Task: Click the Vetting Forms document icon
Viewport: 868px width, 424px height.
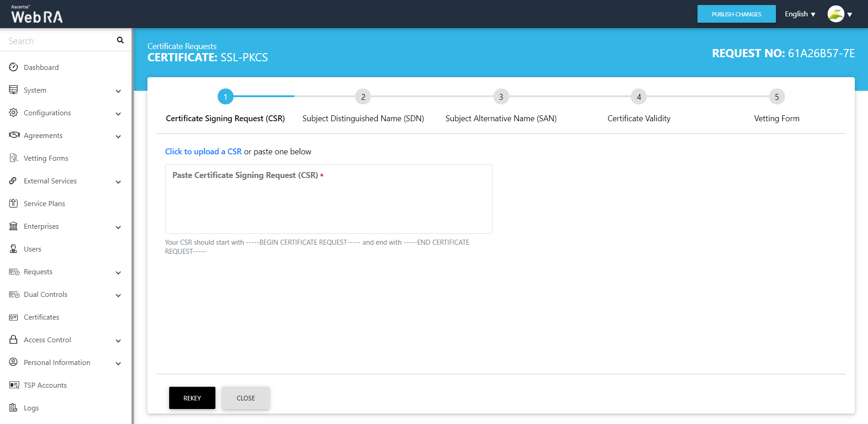Action: pos(14,158)
